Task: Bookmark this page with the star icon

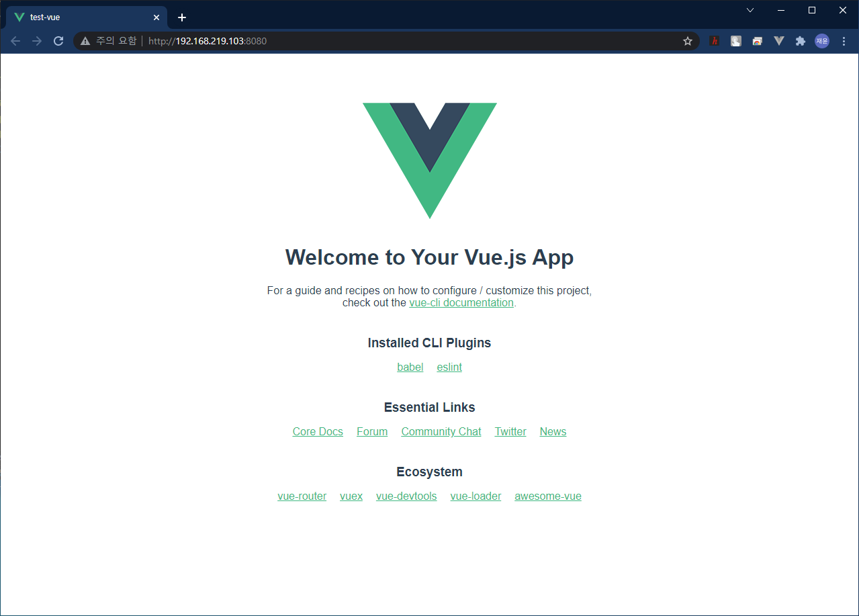Action: [688, 41]
